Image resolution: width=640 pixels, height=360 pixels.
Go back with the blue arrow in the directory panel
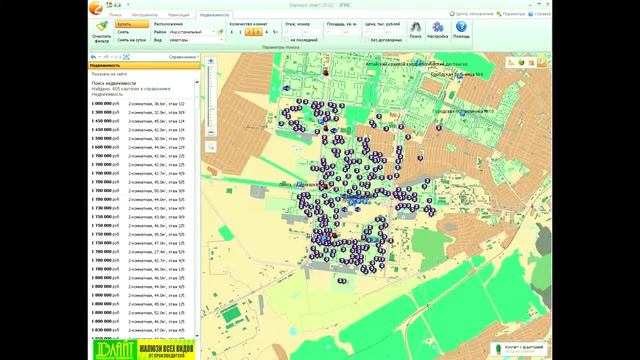pos(93,57)
